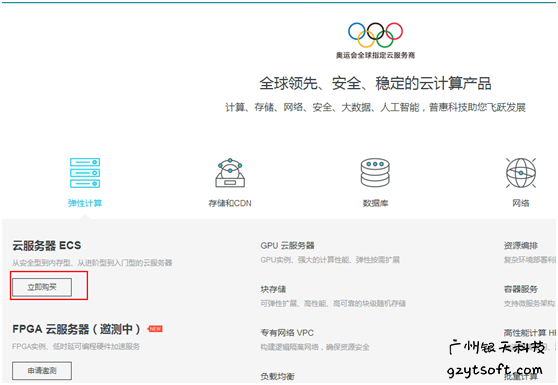The width and height of the screenshot is (558, 385).
Task: Click the Olympic rings logo
Action: pyautogui.click(x=375, y=35)
